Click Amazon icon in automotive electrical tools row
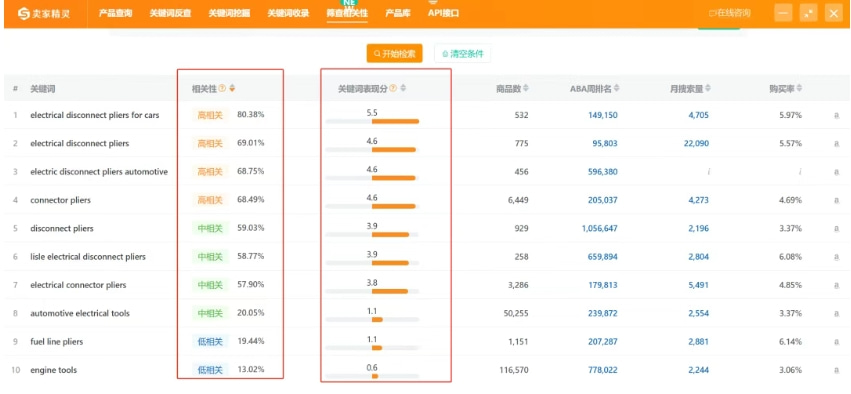851x394 pixels. tap(837, 314)
